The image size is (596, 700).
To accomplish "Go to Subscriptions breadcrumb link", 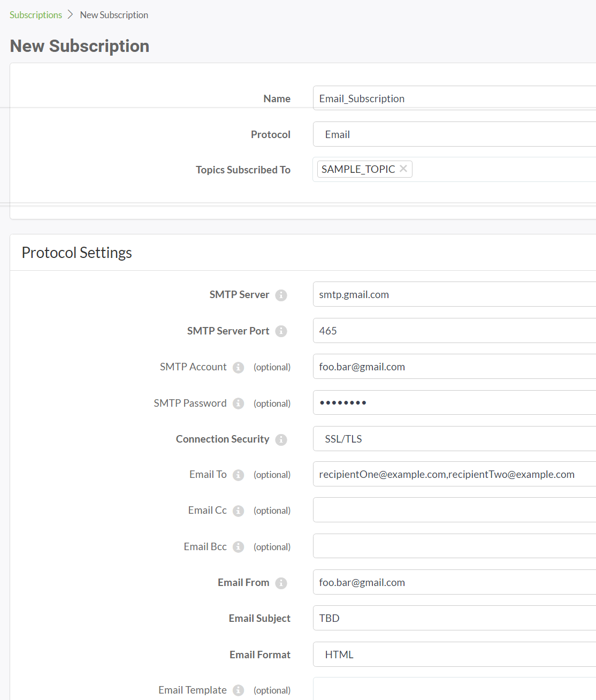I will point(36,15).
